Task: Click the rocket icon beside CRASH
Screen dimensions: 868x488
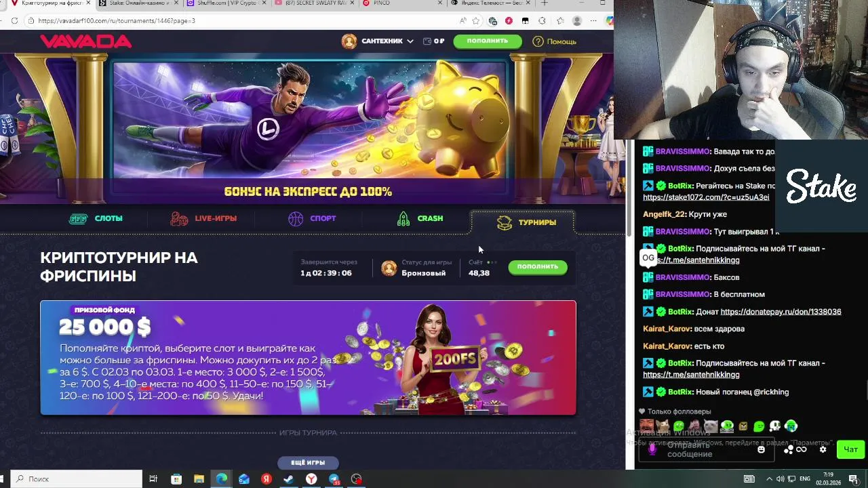Action: tap(403, 218)
